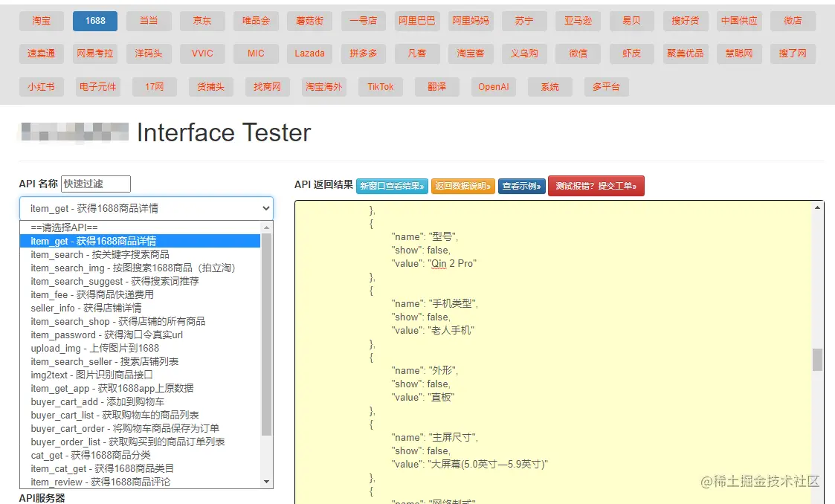Choose item_search_suggest option

pyautogui.click(x=140, y=281)
